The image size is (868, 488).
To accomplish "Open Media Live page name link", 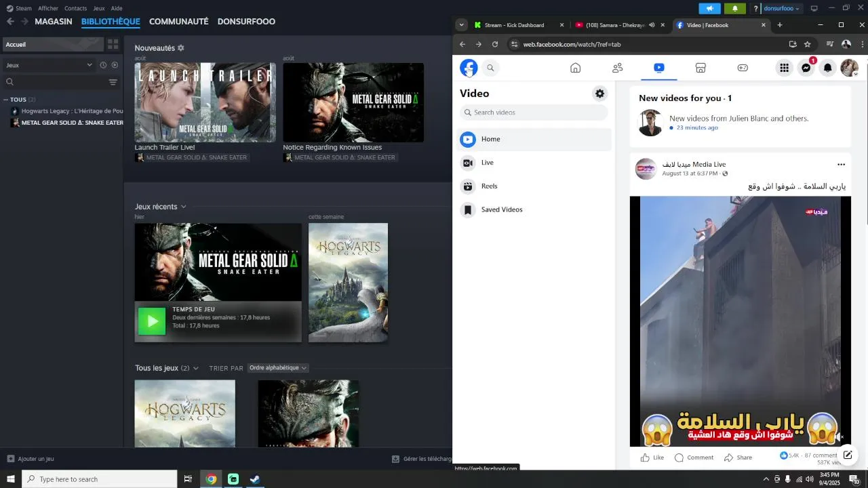I will [694, 165].
